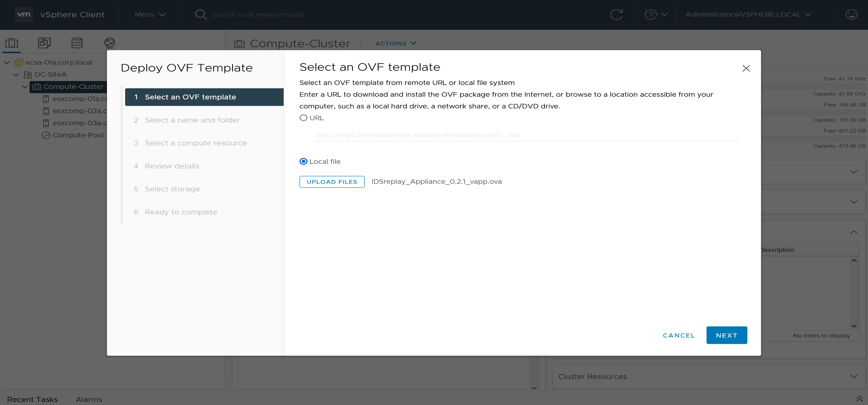Image resolution: width=868 pixels, height=405 pixels.
Task: Click the scroll down arrow in Description list
Action: [x=854, y=326]
